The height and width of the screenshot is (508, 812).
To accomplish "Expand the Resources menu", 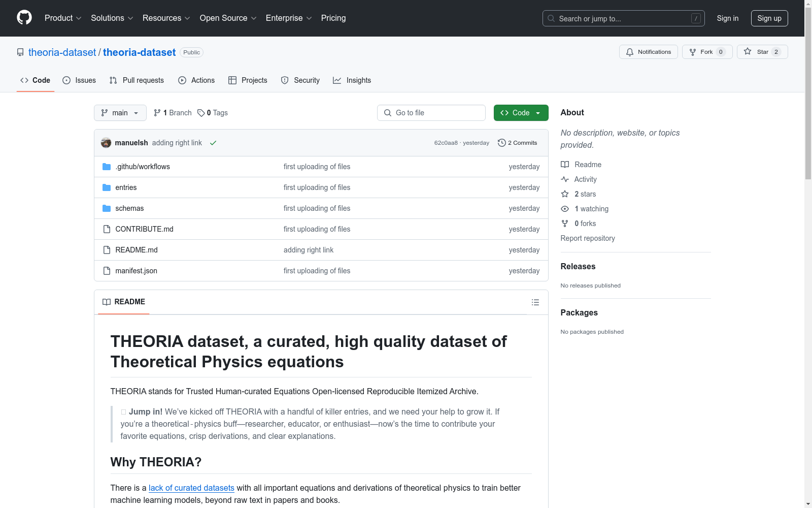I will [x=166, y=18].
